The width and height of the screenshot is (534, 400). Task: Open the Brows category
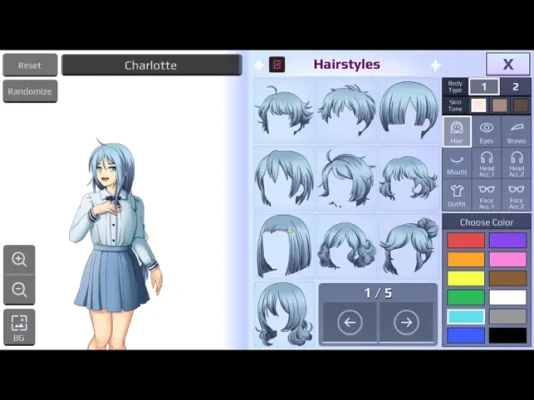coord(516,132)
